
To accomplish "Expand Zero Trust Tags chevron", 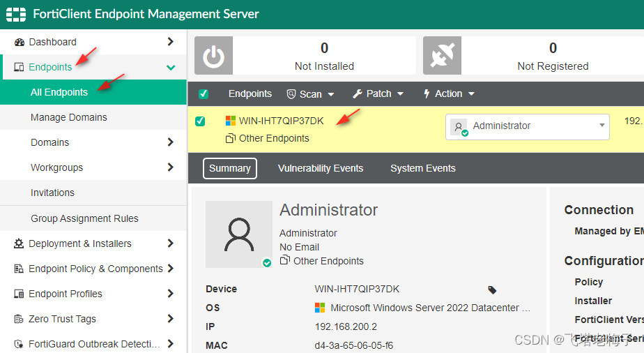I will point(171,319).
